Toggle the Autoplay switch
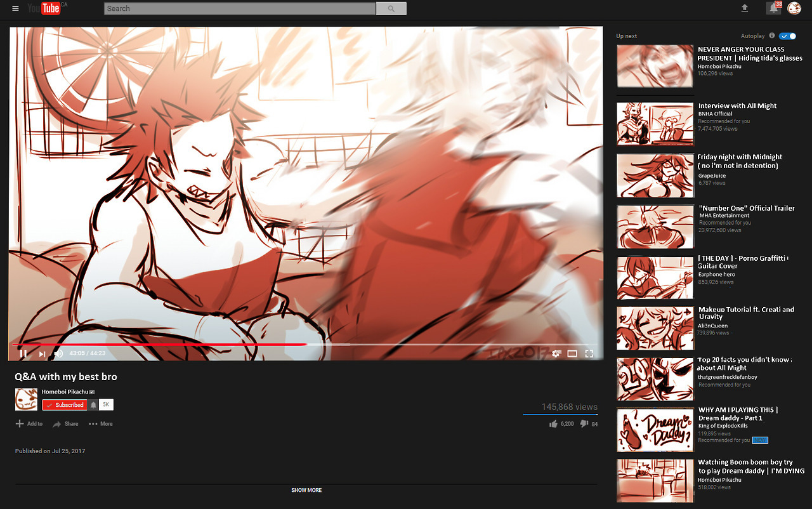 click(787, 36)
